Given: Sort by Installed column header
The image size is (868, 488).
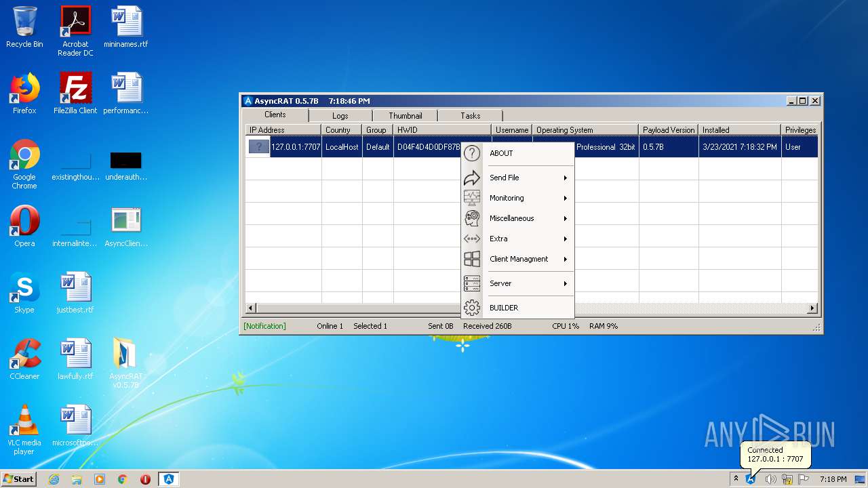Looking at the screenshot, I should tap(739, 130).
